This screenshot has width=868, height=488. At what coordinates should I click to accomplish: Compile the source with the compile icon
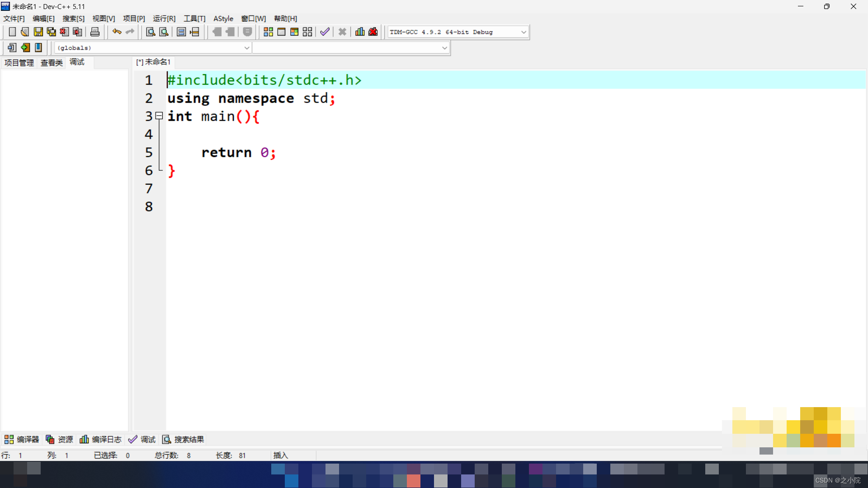pos(268,32)
